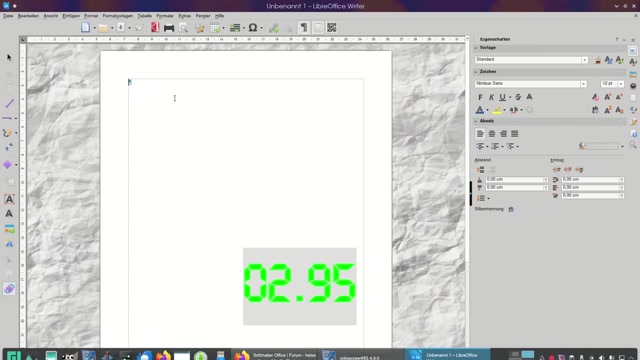Toggle shadow A in sidebar
The image size is (640, 360).
pyautogui.click(x=529, y=97)
